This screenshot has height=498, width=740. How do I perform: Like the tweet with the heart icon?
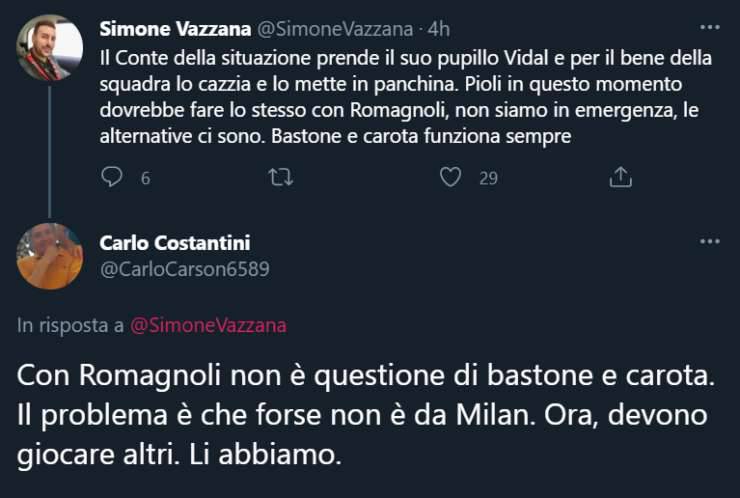[451, 177]
